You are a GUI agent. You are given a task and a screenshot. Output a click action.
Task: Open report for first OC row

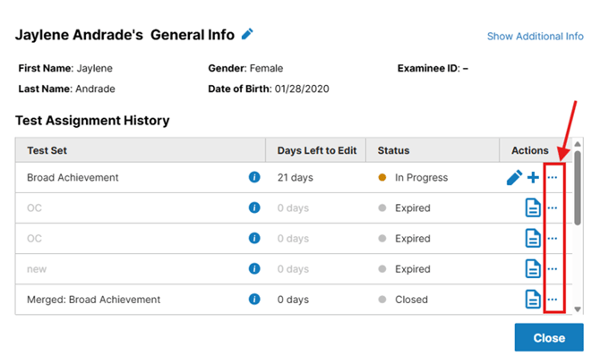533,208
